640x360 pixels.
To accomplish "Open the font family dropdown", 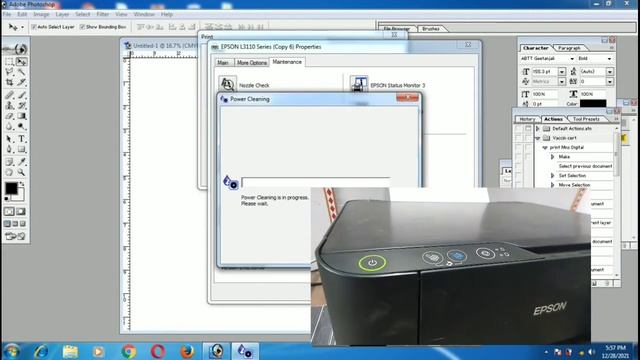I will [x=572, y=59].
